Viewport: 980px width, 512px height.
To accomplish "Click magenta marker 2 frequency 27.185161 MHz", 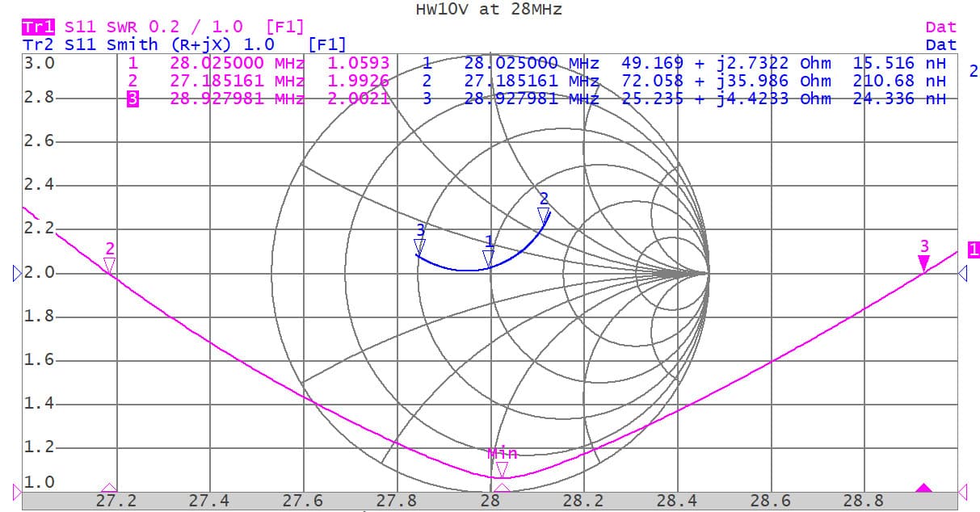I will [x=238, y=81].
